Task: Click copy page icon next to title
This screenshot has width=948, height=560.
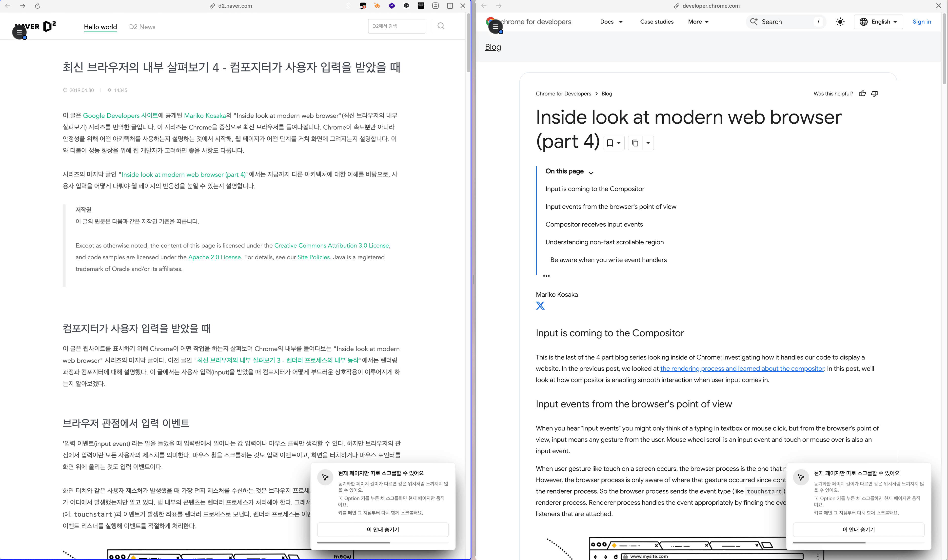Action: coord(635,143)
